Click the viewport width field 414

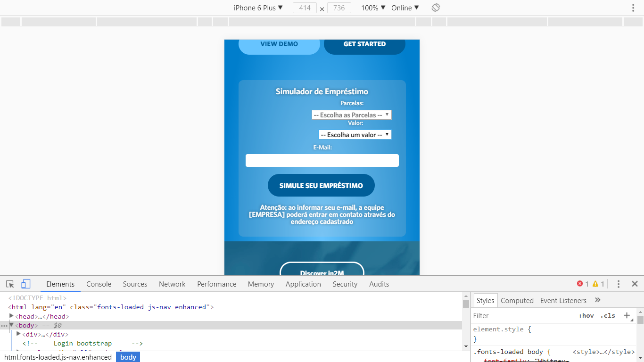click(305, 8)
